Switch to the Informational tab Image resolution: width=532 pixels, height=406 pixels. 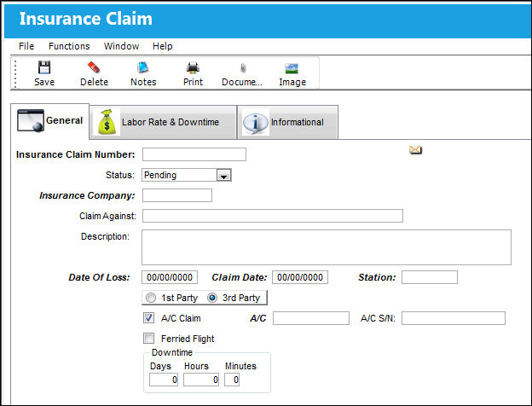pyautogui.click(x=287, y=122)
